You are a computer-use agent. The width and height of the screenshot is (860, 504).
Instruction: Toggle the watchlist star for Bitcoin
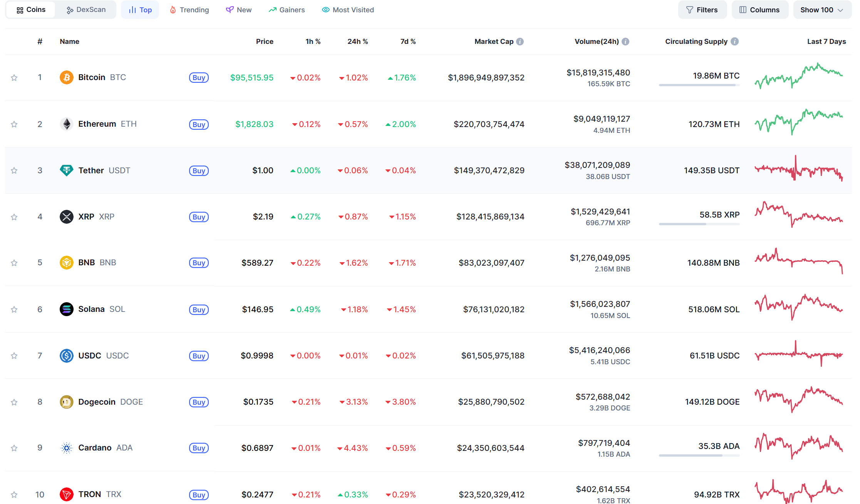(x=14, y=78)
